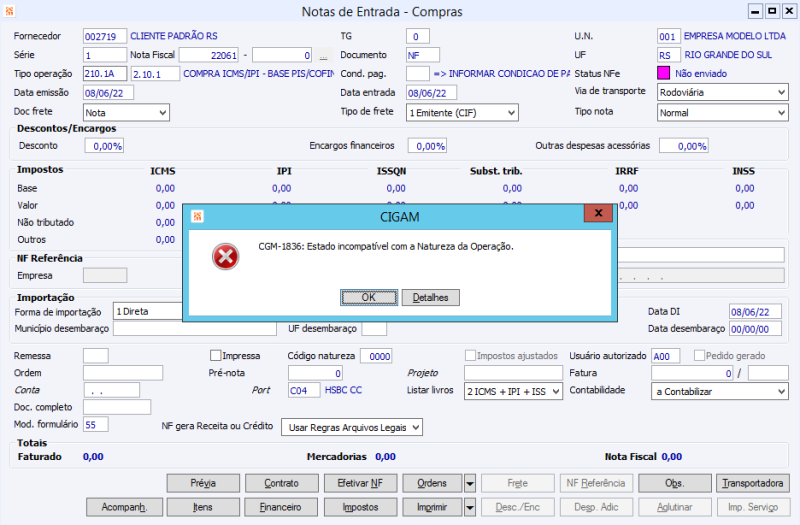Click the TG input field
Image resolution: width=800 pixels, height=525 pixels.
coord(418,36)
